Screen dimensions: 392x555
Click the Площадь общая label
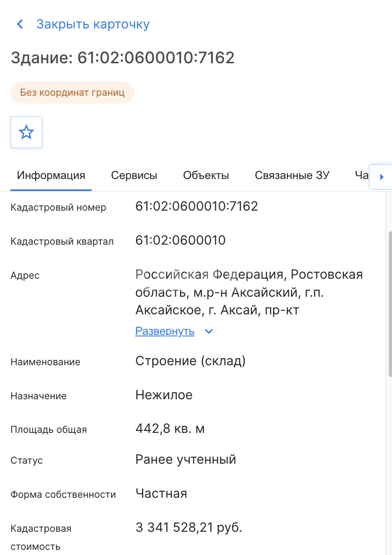point(49,430)
